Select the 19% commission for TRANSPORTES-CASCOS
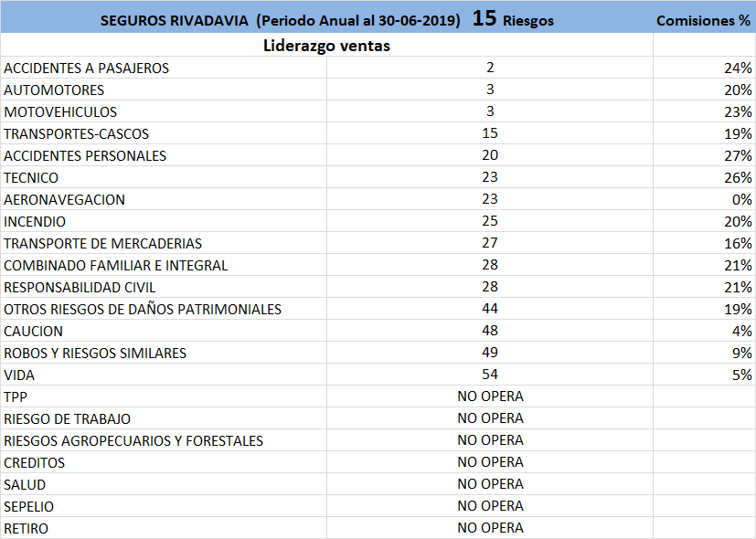Image resolution: width=756 pixels, height=539 pixels. [738, 134]
